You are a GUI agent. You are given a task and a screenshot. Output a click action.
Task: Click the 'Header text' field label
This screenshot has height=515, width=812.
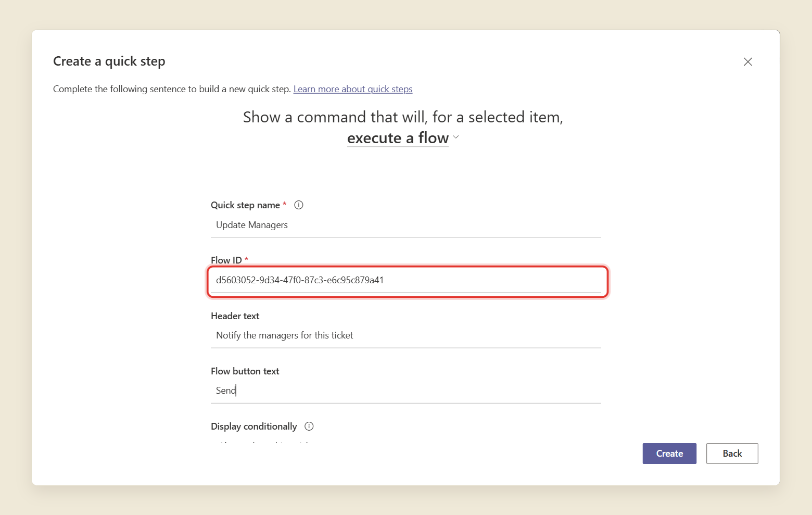(235, 316)
